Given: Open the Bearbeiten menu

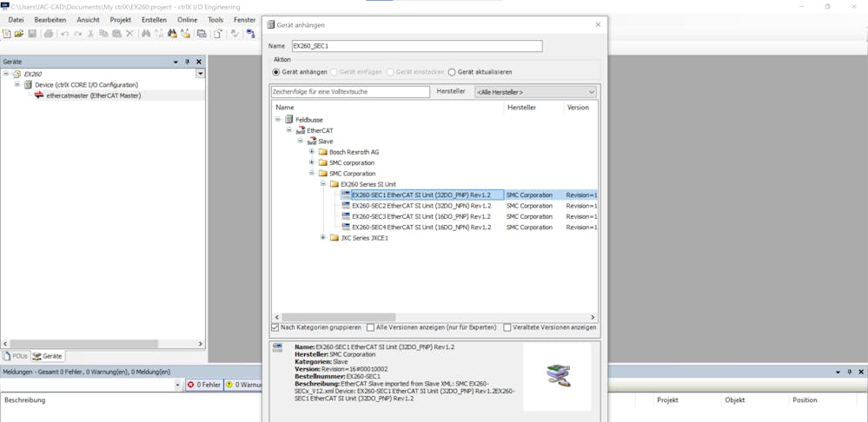Looking at the screenshot, I should (50, 20).
